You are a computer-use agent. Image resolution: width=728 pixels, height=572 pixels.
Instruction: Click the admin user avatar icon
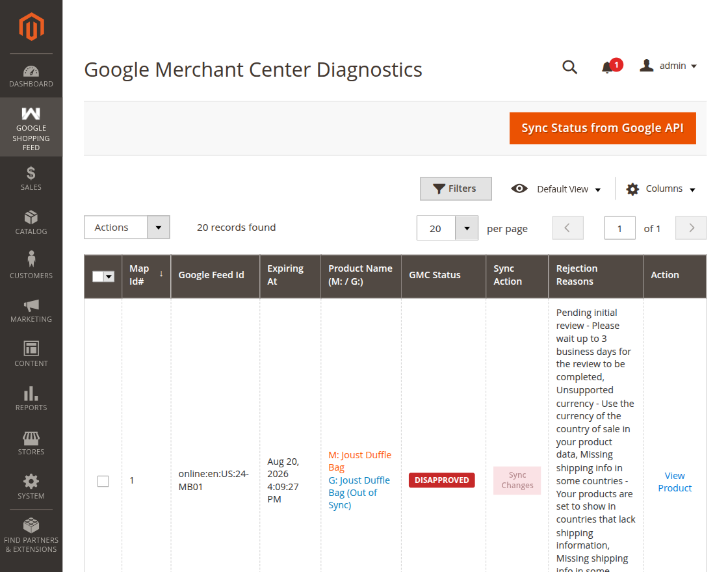646,66
